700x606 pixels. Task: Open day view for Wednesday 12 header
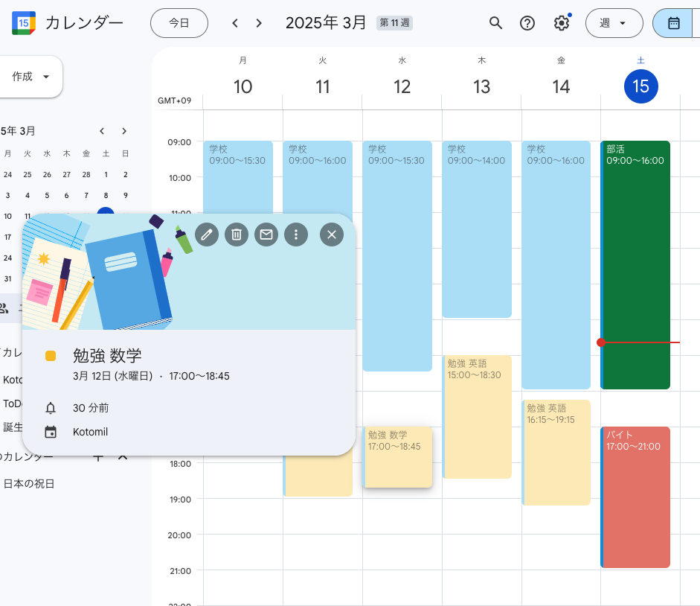(402, 86)
